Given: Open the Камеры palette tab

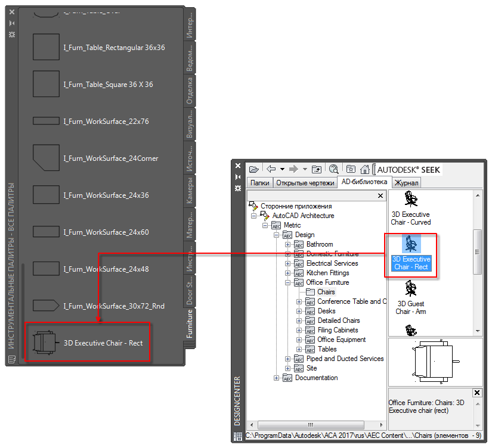Looking at the screenshot, I should [x=190, y=190].
